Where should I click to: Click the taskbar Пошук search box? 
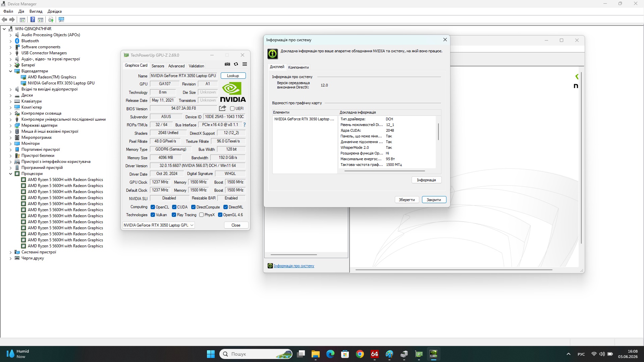(256, 354)
